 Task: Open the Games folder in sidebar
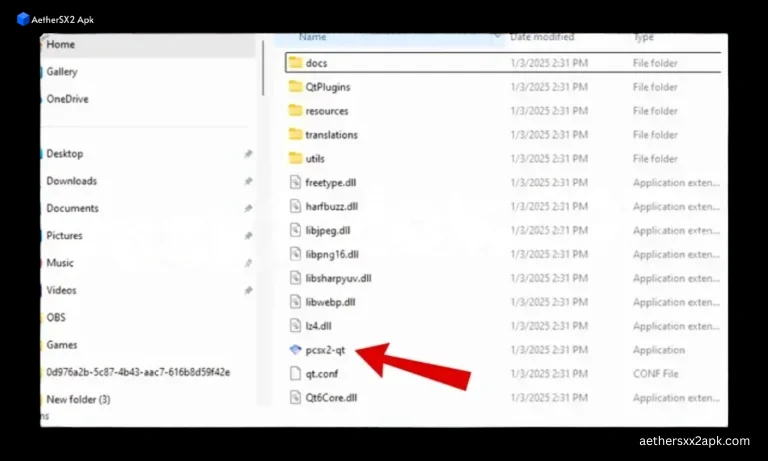(62, 345)
